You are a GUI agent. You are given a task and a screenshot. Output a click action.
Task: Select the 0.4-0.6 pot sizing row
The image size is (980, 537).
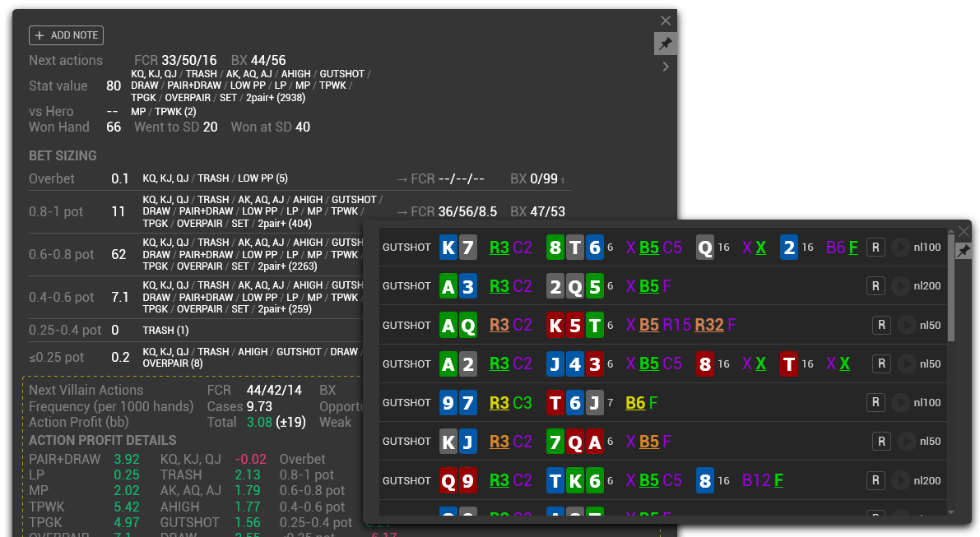point(196,297)
